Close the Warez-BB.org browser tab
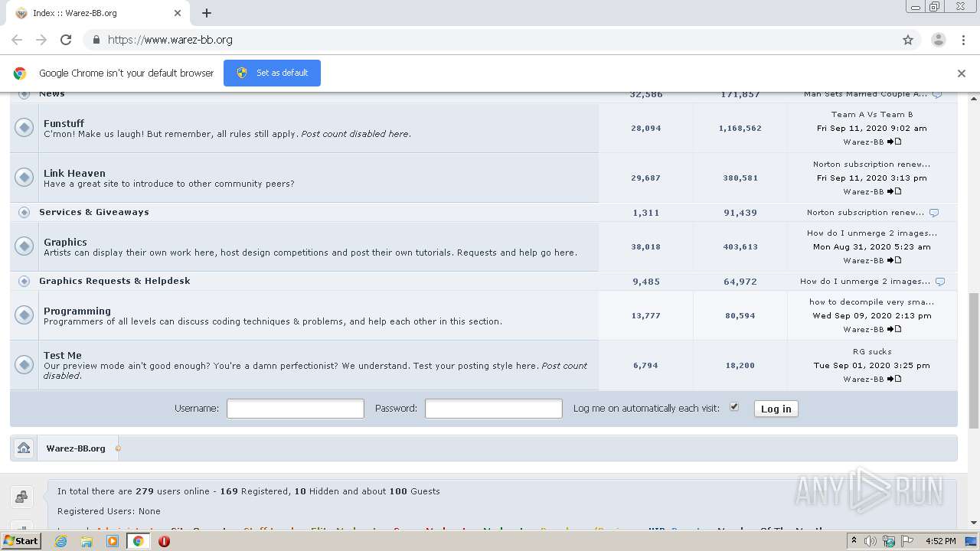The image size is (980, 551). pyautogui.click(x=178, y=13)
